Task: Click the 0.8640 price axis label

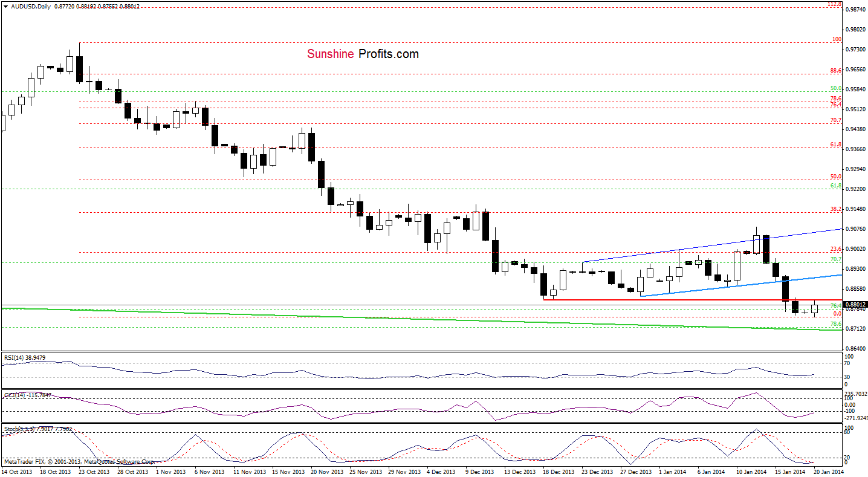Action: tap(855, 349)
